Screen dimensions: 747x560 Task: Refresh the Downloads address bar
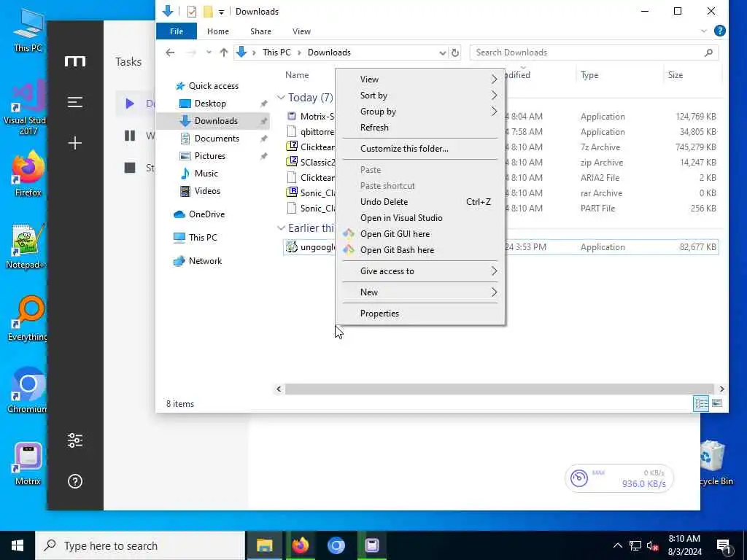coord(455,52)
